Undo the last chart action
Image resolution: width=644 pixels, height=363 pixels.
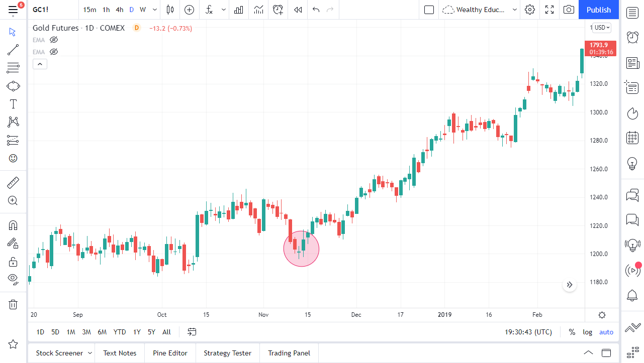tap(316, 10)
